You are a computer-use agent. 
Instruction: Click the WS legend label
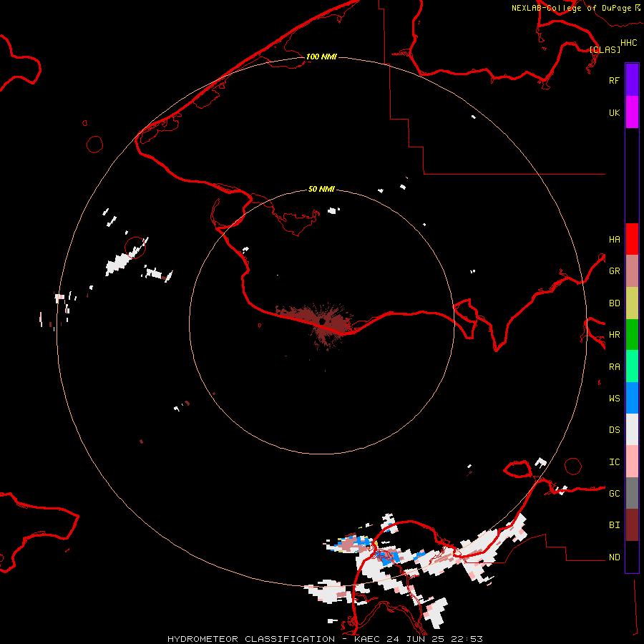tap(614, 398)
